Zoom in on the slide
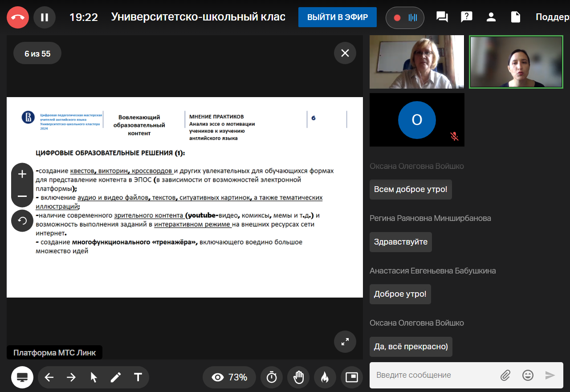Viewport: 570px width, 392px height. pyautogui.click(x=22, y=174)
